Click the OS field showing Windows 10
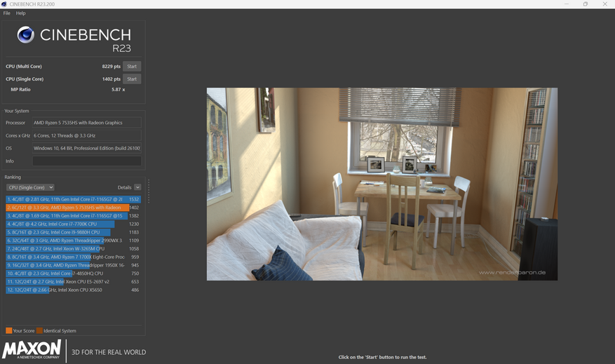The width and height of the screenshot is (615, 364). click(x=87, y=148)
